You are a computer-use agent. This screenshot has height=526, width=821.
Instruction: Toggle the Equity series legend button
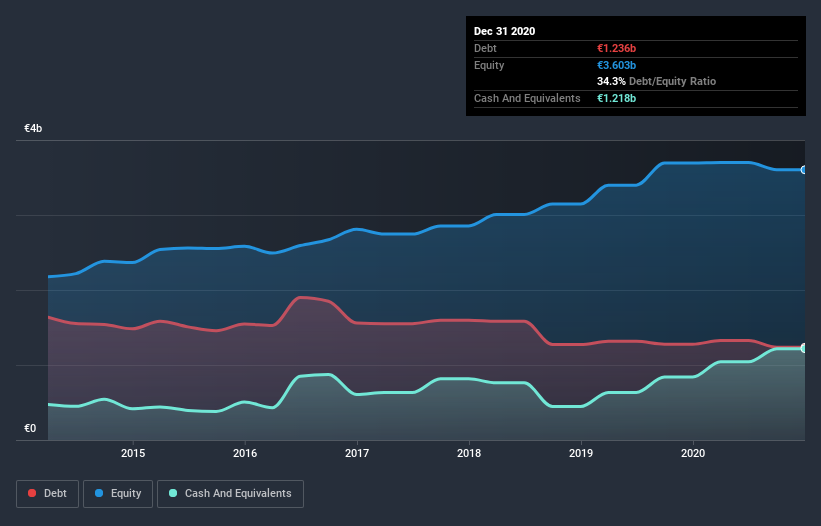pyautogui.click(x=118, y=494)
